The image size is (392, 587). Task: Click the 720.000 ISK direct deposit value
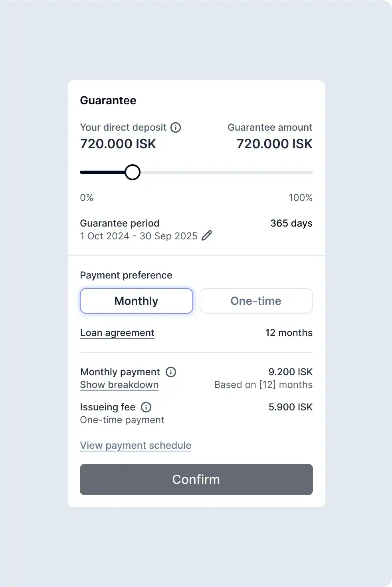(x=118, y=144)
